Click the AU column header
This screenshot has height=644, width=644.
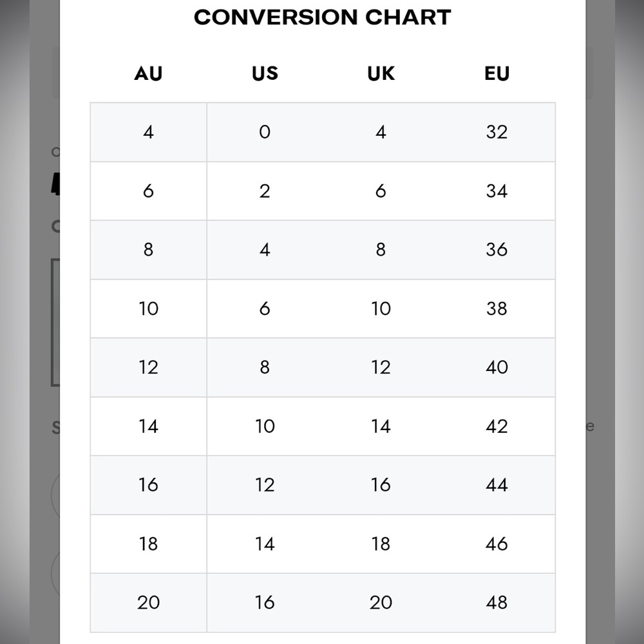coord(148,73)
